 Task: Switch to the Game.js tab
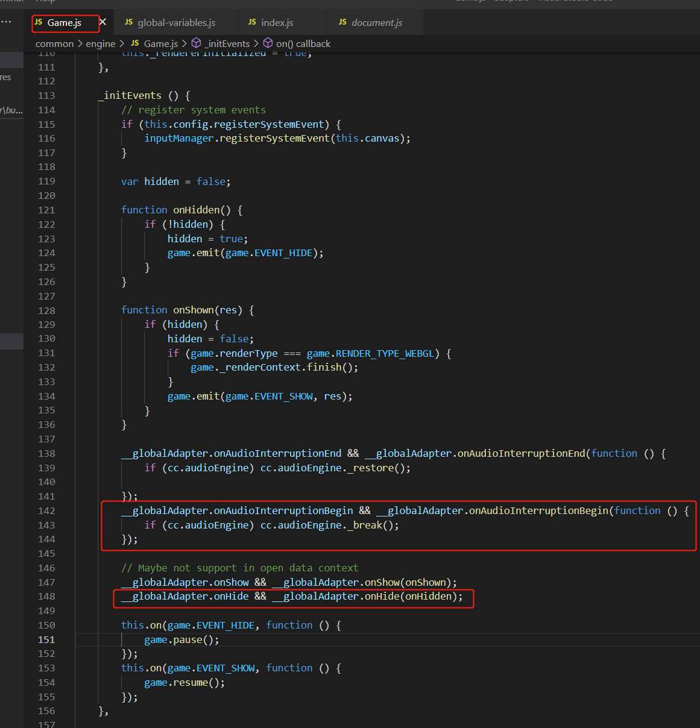click(65, 23)
